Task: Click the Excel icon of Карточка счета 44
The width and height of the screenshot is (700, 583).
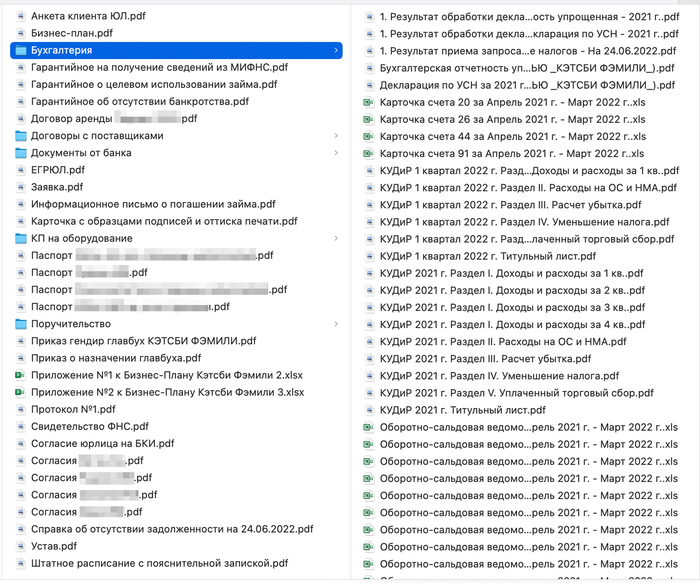Action: [x=369, y=136]
